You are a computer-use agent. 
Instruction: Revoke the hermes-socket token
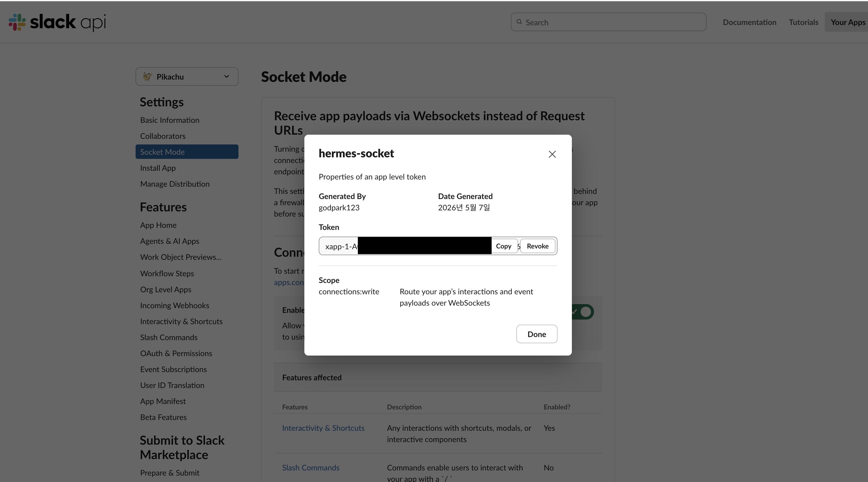click(537, 246)
